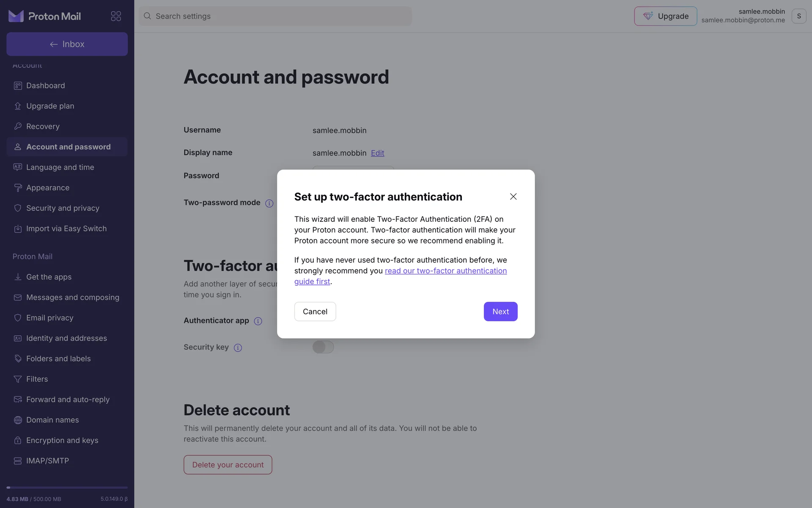The image size is (812, 508).
Task: Open the two-factor authentication guide link
Action: coord(445,271)
